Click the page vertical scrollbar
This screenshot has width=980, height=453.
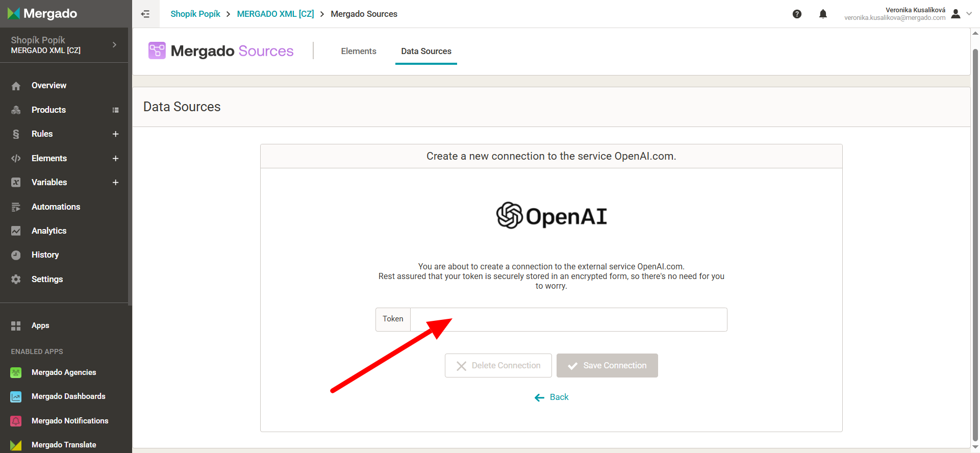click(x=975, y=245)
